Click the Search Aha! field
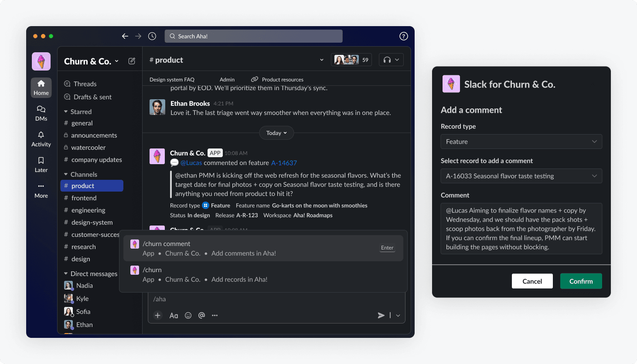 pyautogui.click(x=254, y=36)
